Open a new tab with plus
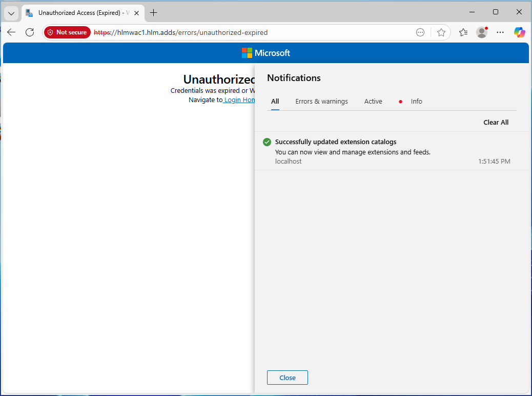The height and width of the screenshot is (396, 532). [153, 13]
